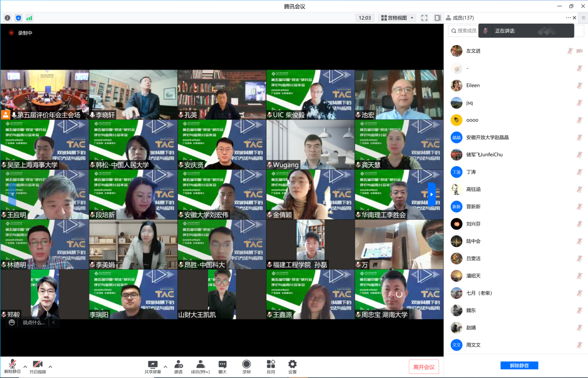Expand options arrow beside 共享屏幕
Image resolution: width=588 pixels, height=378 pixels.
tap(165, 366)
